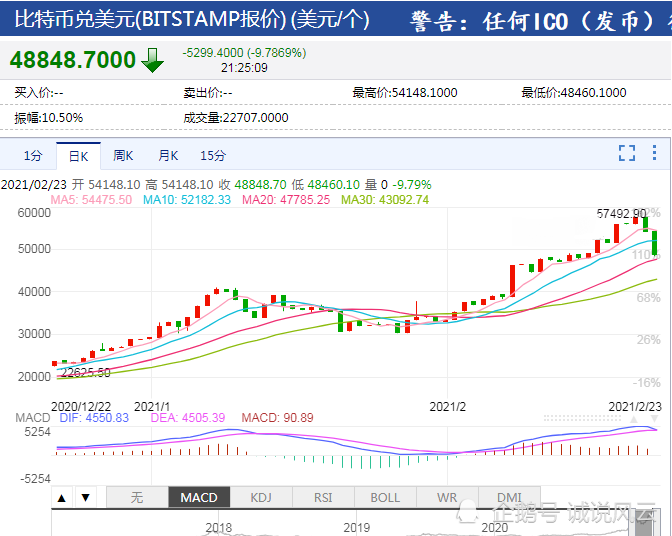The width and height of the screenshot is (672, 536).
Task: Select the DMI indicator button
Action: click(509, 497)
